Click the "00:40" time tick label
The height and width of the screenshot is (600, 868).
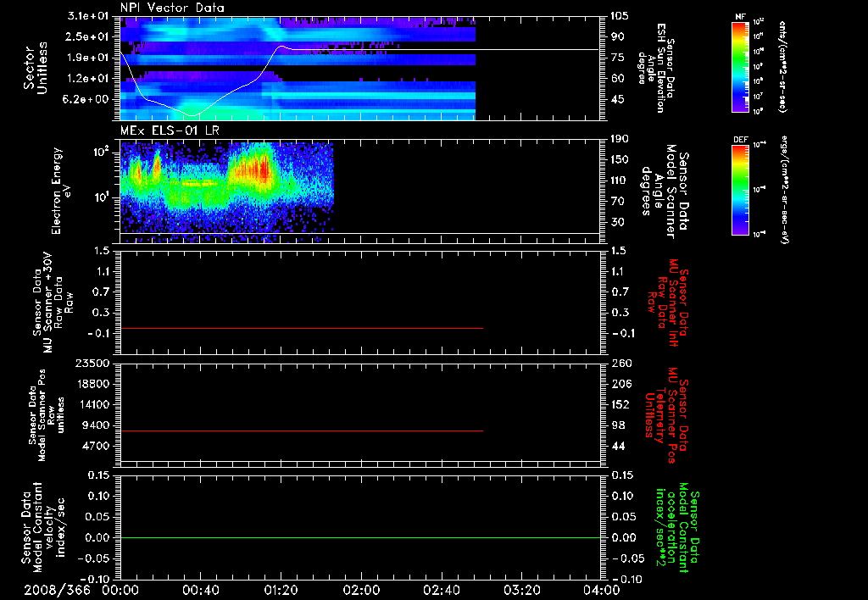point(200,591)
